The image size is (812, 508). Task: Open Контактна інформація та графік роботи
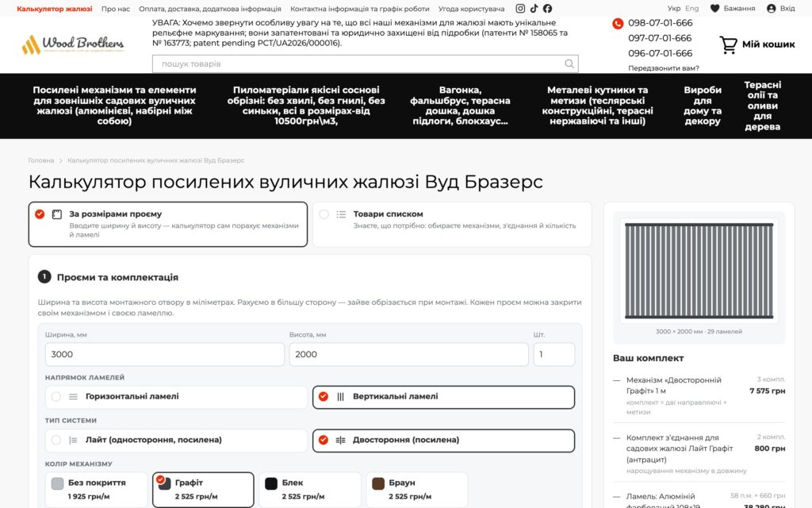(x=359, y=9)
